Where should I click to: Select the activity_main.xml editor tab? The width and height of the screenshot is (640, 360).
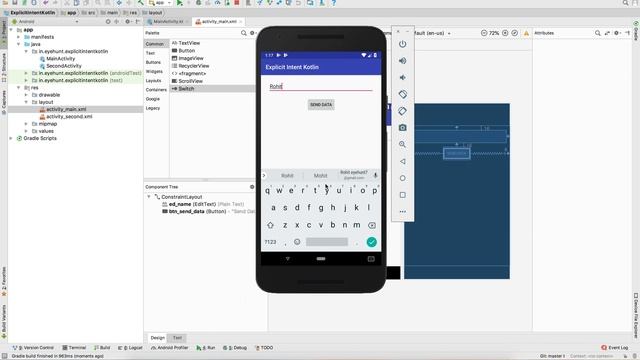point(218,21)
